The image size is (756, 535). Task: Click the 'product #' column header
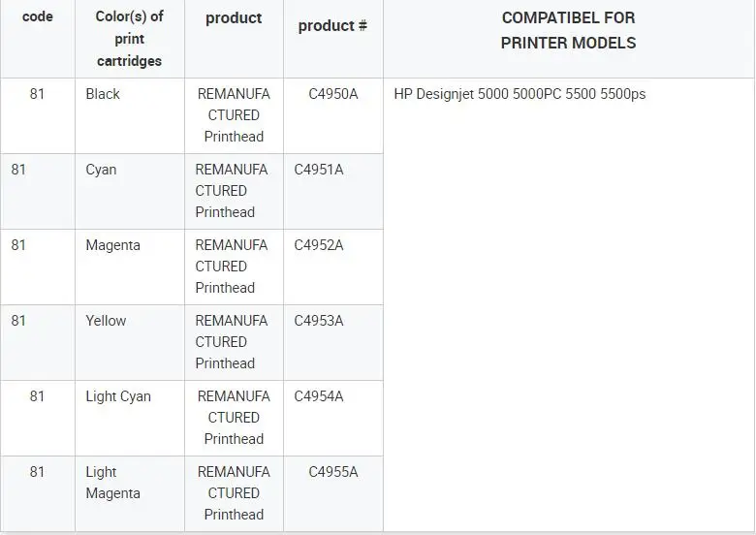click(x=332, y=26)
